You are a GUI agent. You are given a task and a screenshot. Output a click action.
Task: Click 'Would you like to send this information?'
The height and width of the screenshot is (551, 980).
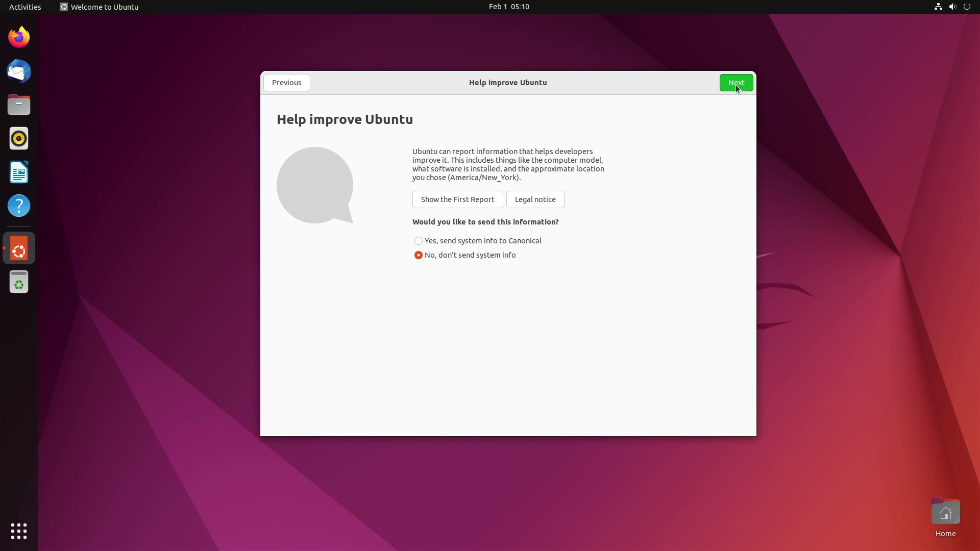tap(485, 222)
